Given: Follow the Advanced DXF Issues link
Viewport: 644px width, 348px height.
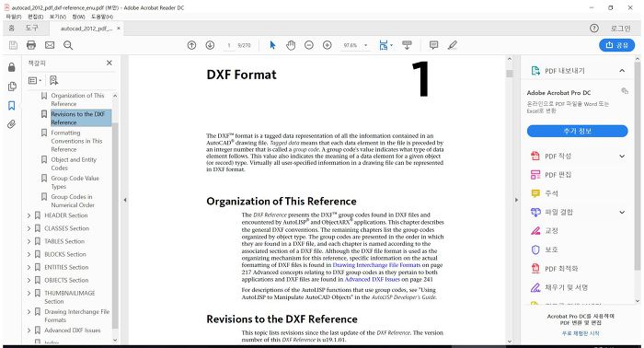Looking at the screenshot, I should pyautogui.click(x=372, y=279).
